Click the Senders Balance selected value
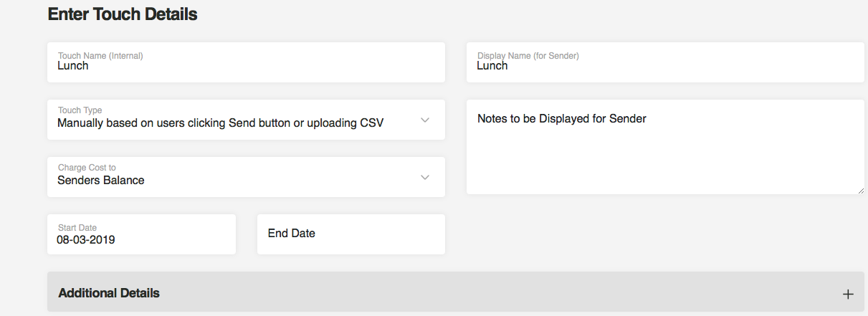Image resolution: width=868 pixels, height=316 pixels. pyautogui.click(x=101, y=181)
